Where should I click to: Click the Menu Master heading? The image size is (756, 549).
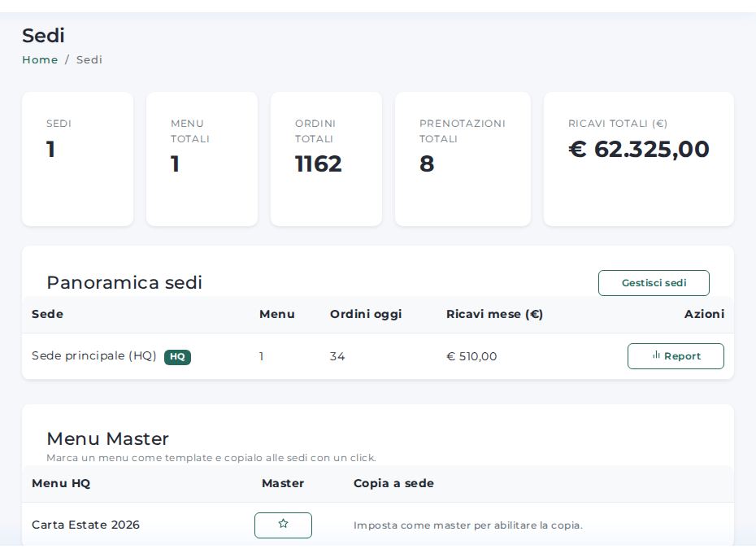[x=107, y=438]
